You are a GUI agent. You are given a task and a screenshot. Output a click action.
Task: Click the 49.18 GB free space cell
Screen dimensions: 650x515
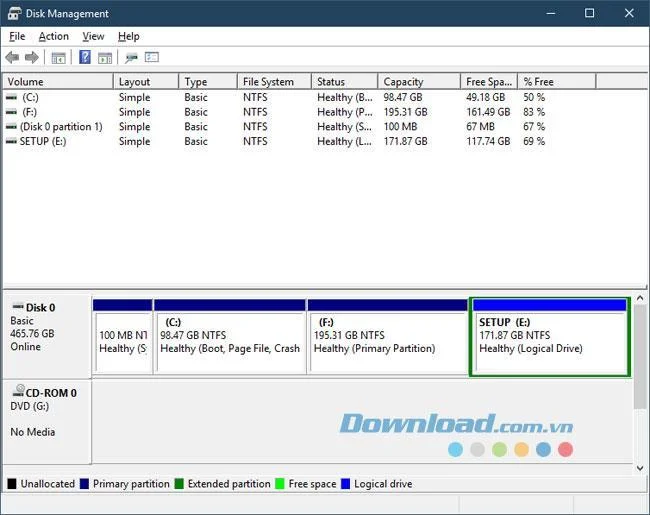(x=486, y=97)
